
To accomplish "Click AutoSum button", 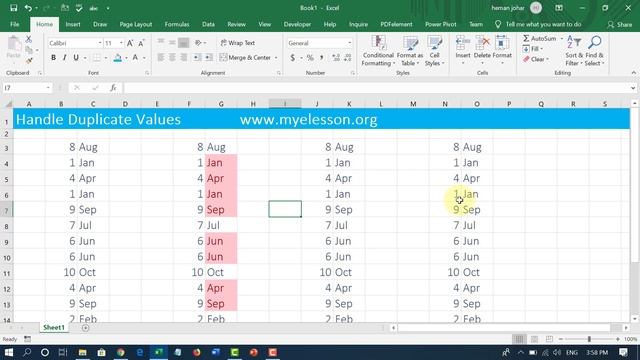I will pos(540,38).
